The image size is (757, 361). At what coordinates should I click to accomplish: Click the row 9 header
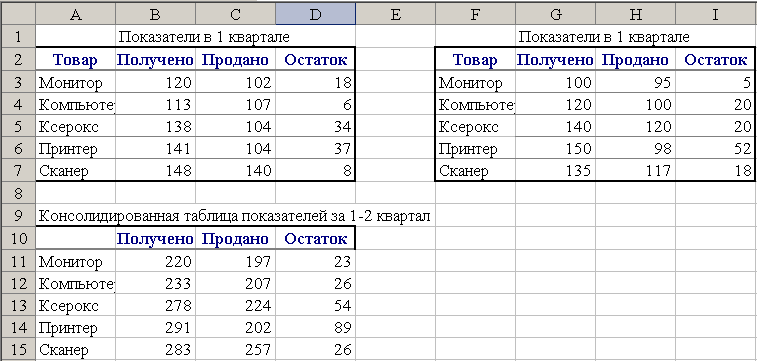[18, 216]
